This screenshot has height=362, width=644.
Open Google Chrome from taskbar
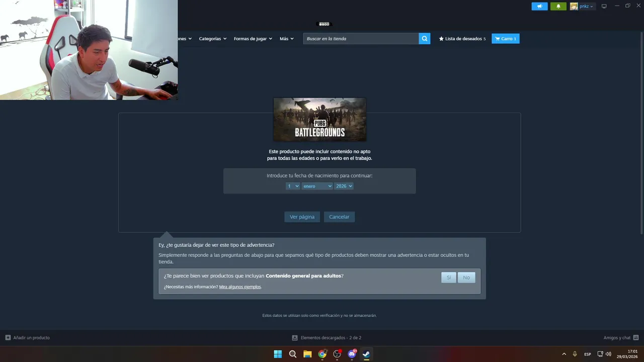click(x=322, y=354)
